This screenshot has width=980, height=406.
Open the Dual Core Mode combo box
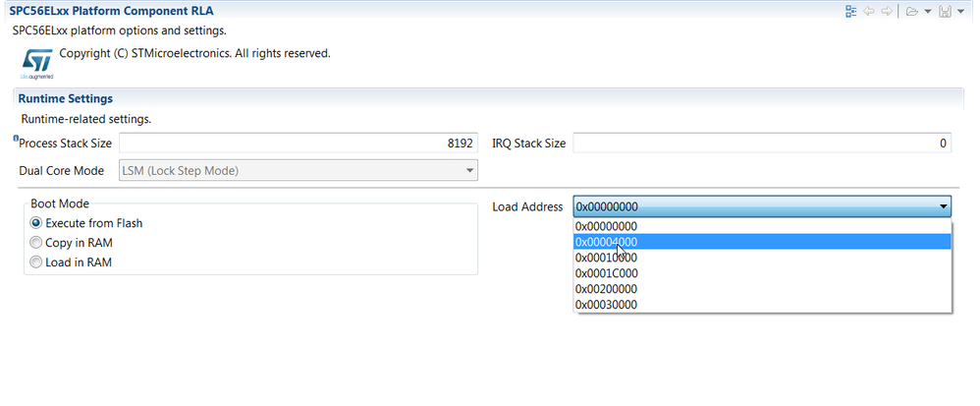(299, 170)
